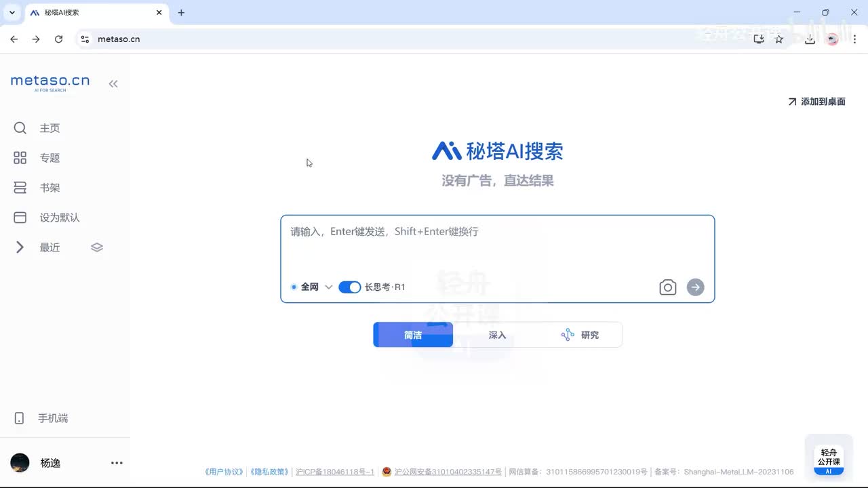Click the user avatar for 杨逸
Screen dimensions: 868x488
(20, 463)
